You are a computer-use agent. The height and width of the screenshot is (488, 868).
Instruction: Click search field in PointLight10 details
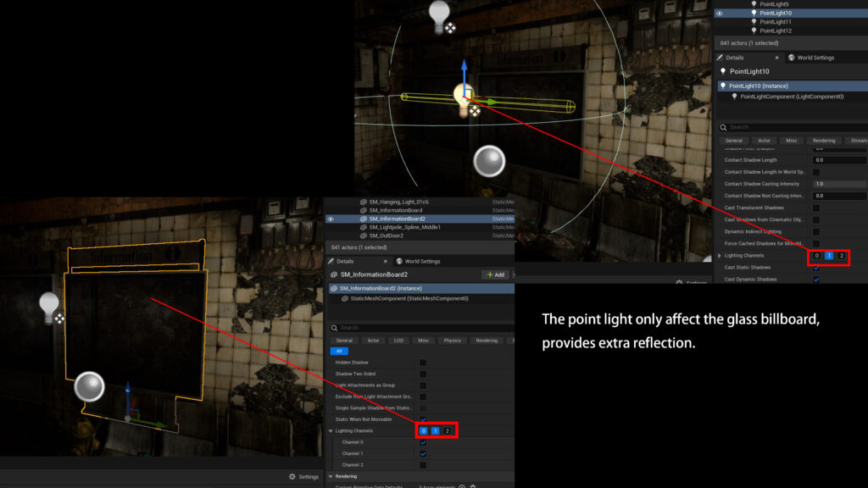pos(793,127)
